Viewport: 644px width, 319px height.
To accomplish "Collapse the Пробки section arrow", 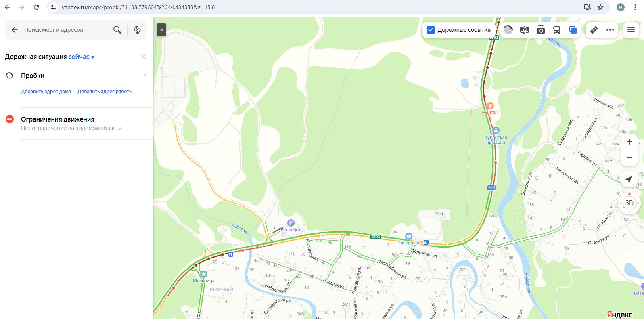I will 145,76.
